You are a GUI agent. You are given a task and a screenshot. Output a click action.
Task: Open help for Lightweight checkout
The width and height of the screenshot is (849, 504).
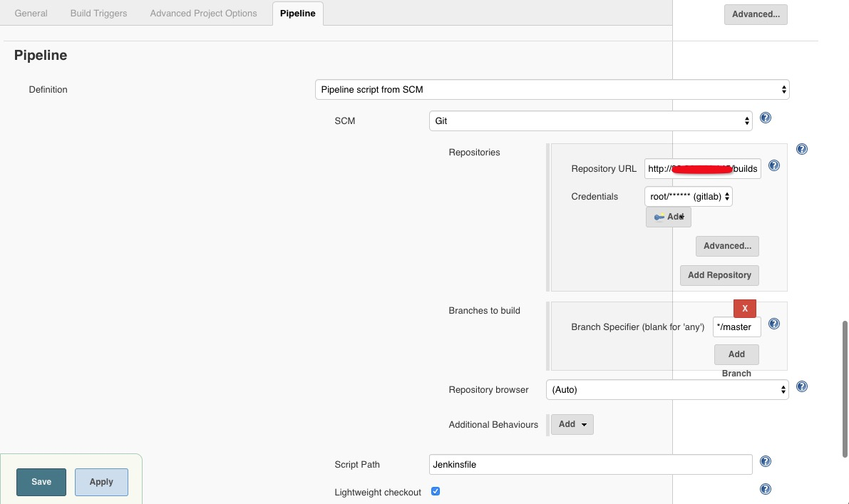coord(765,489)
